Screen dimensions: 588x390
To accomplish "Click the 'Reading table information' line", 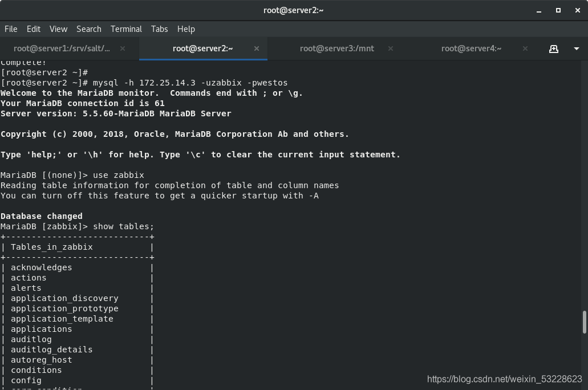I will [169, 186].
